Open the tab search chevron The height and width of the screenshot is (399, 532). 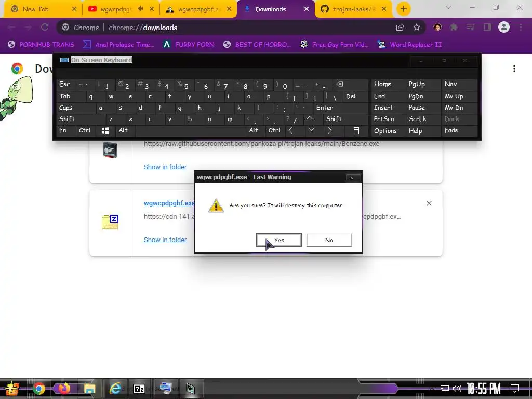pyautogui.click(x=448, y=7)
